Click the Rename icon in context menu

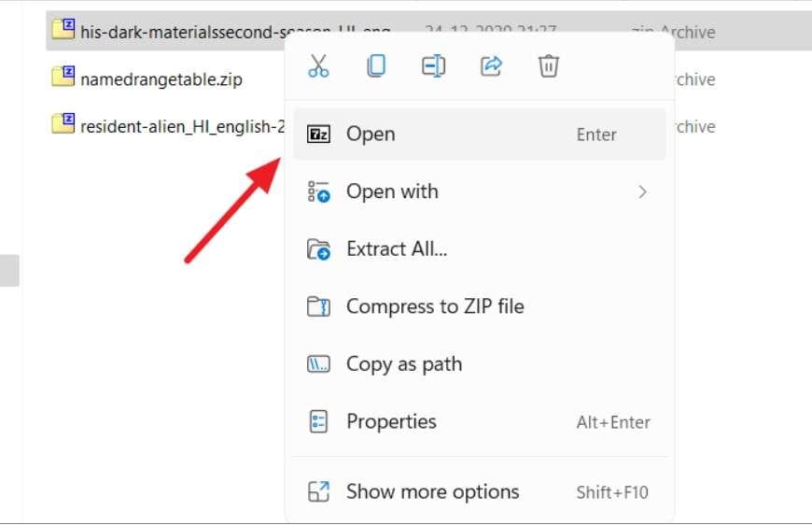(x=433, y=65)
